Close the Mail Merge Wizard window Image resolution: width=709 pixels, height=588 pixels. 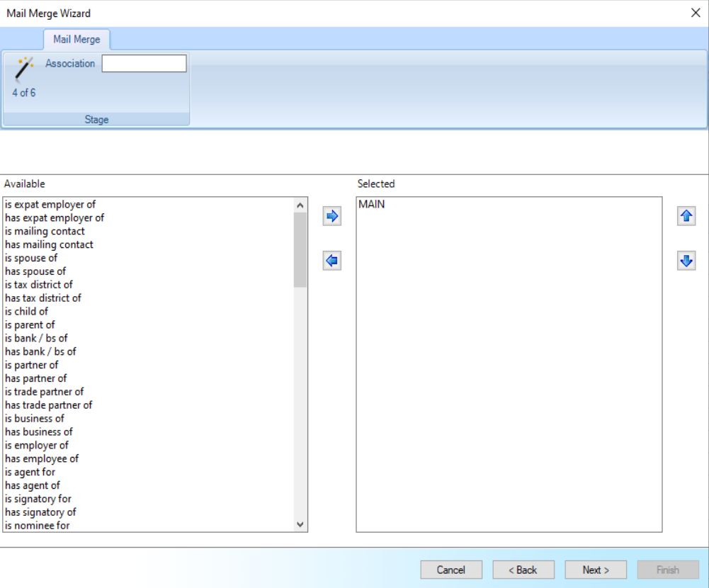[696, 13]
